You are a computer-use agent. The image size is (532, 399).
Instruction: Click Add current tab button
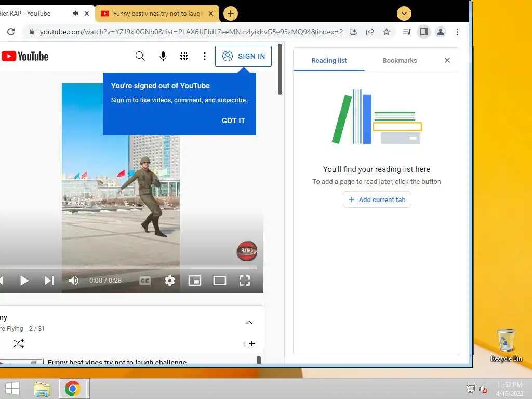[x=377, y=199]
